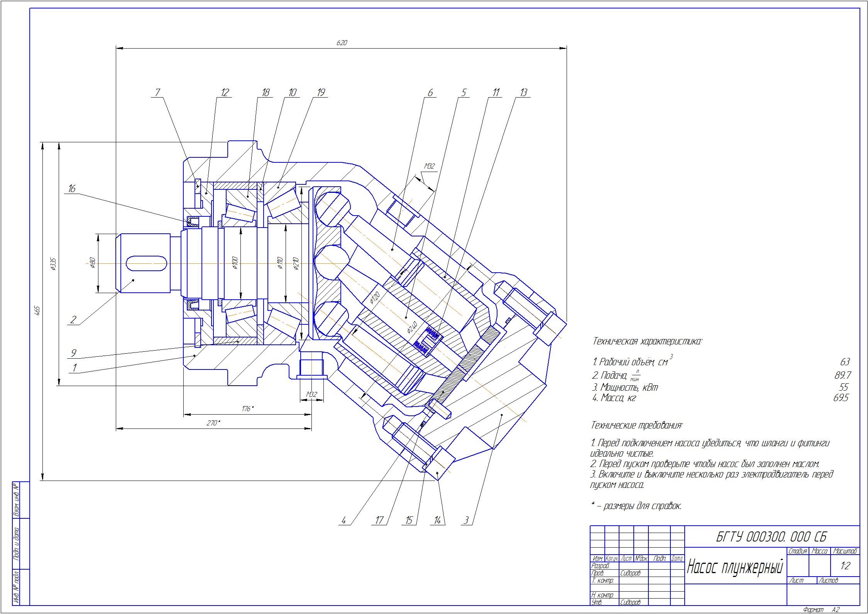This screenshot has width=868, height=614.
Task: Click the 'Взам. инв. №' side stamp
Action: (17, 500)
